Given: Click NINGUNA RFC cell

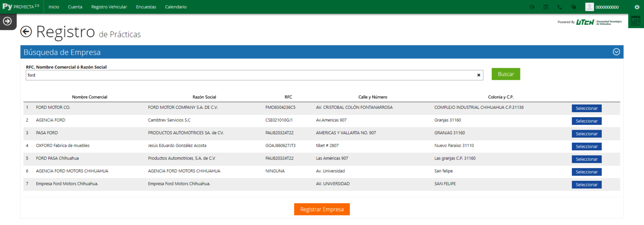Looking at the screenshot, I should 275,171.
